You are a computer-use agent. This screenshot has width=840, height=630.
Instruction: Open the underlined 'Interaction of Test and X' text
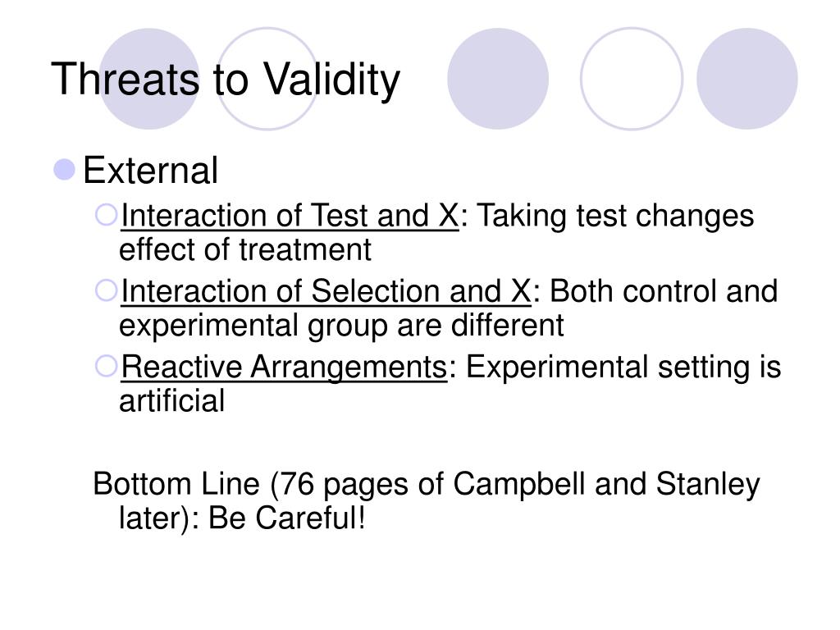pyautogui.click(x=290, y=216)
